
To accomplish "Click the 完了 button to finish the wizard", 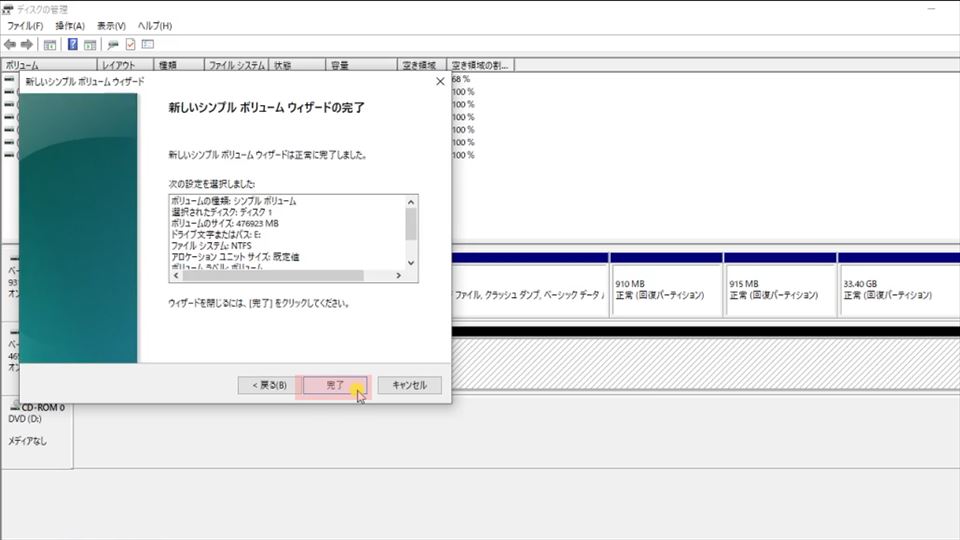I will (x=335, y=385).
